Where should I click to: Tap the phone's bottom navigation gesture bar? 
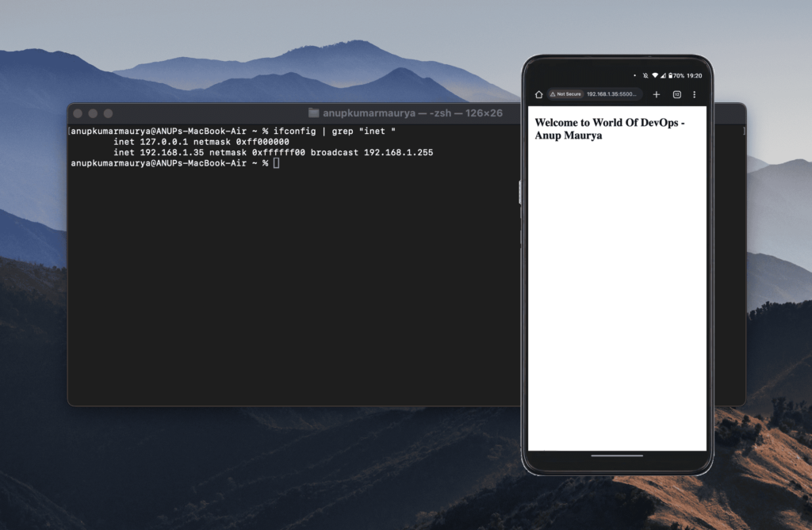(x=617, y=455)
